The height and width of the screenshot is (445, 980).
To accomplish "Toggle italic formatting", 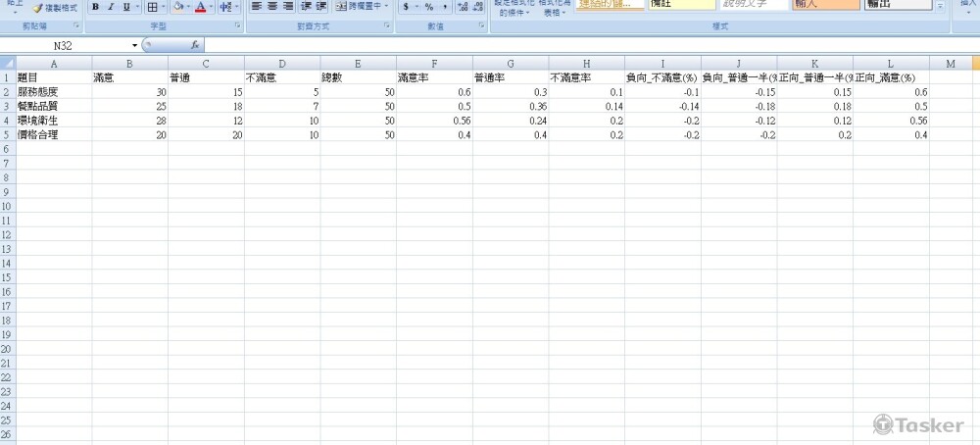I will (x=111, y=7).
